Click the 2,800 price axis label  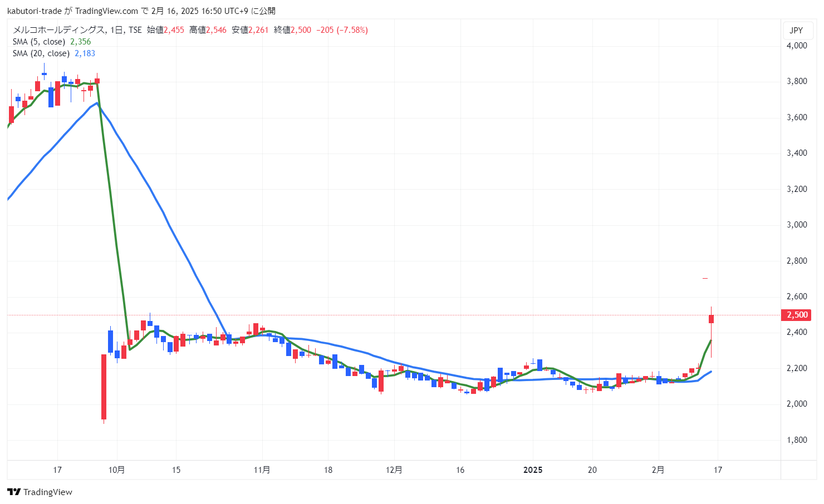tap(797, 261)
